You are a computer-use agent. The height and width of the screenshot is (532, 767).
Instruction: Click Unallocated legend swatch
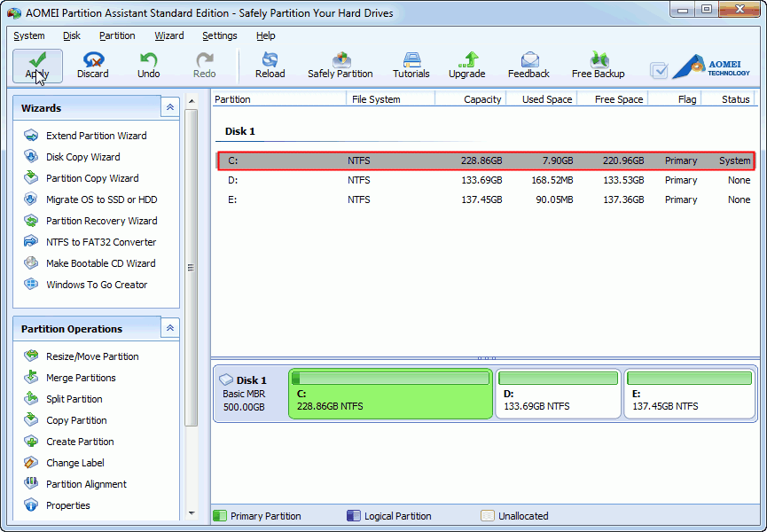pyautogui.click(x=487, y=516)
